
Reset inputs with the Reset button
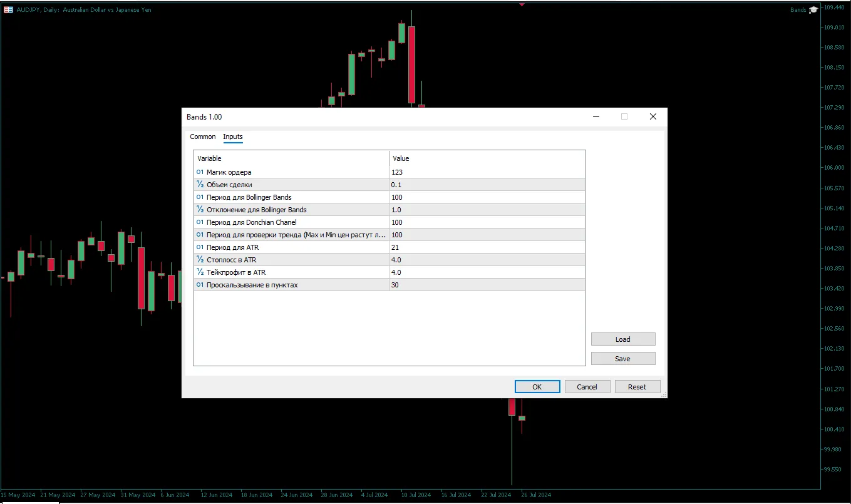point(637,387)
